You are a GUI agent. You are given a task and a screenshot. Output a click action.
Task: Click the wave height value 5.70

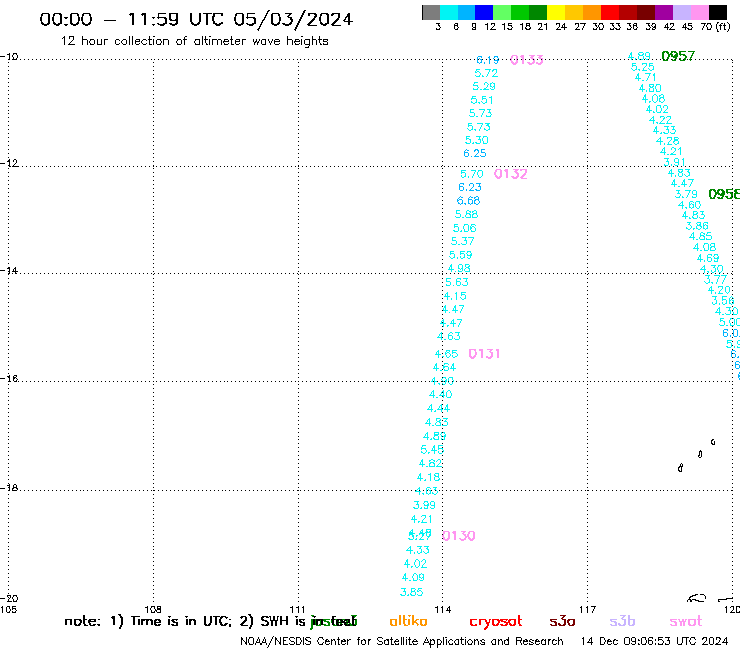472,175
